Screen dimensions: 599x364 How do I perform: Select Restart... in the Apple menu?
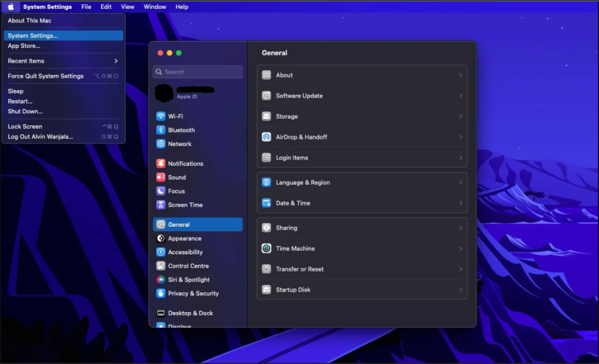20,101
